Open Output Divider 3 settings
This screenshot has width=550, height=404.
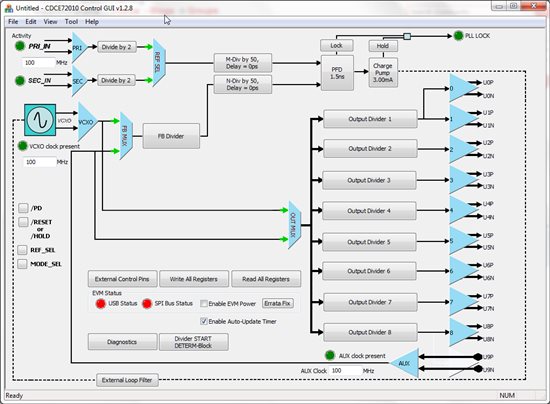[x=369, y=180]
